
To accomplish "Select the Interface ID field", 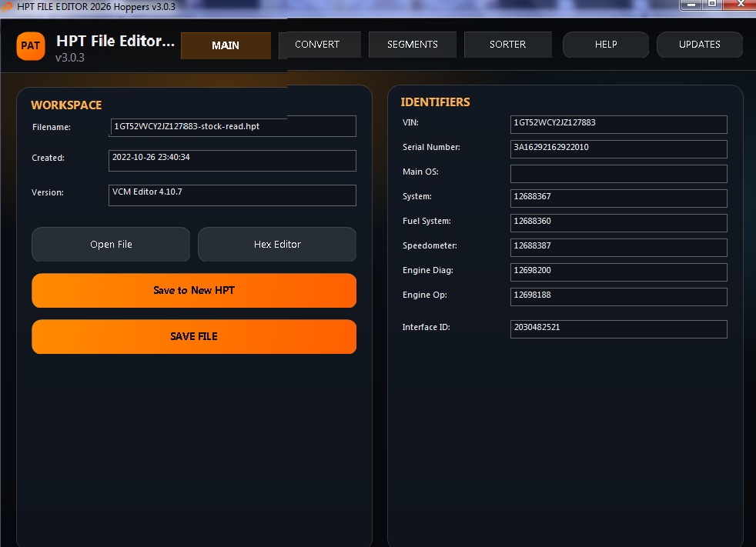I will point(618,329).
